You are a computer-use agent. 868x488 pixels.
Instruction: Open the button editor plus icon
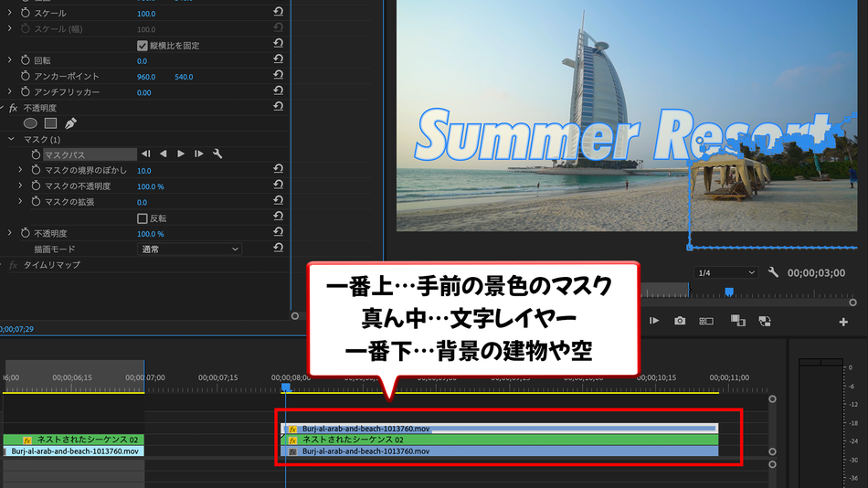pyautogui.click(x=843, y=322)
